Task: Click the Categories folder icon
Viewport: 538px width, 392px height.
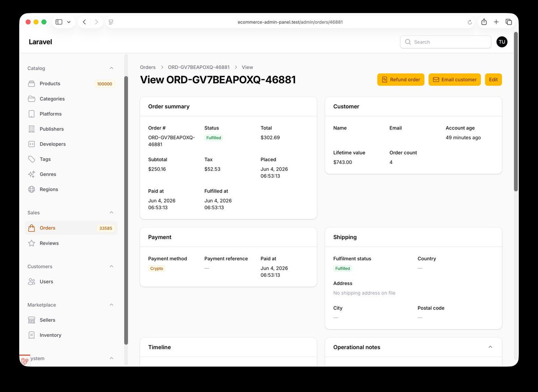Action: (x=31, y=99)
